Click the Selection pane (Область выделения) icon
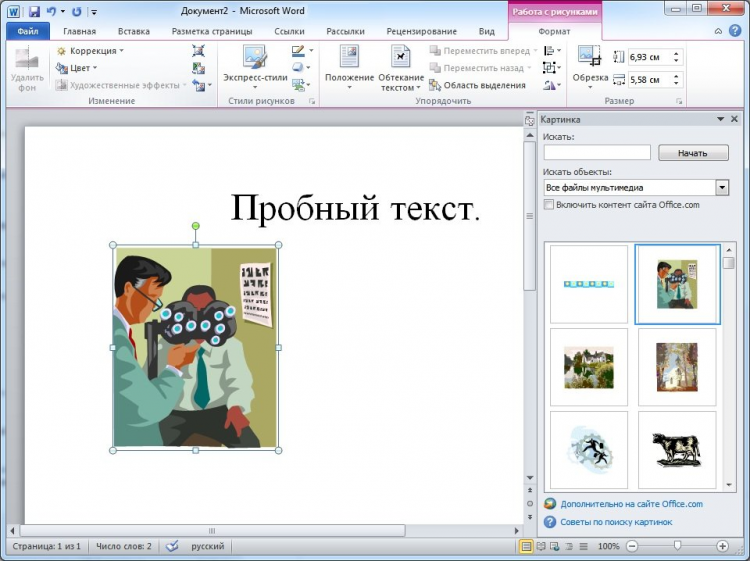 click(435, 85)
